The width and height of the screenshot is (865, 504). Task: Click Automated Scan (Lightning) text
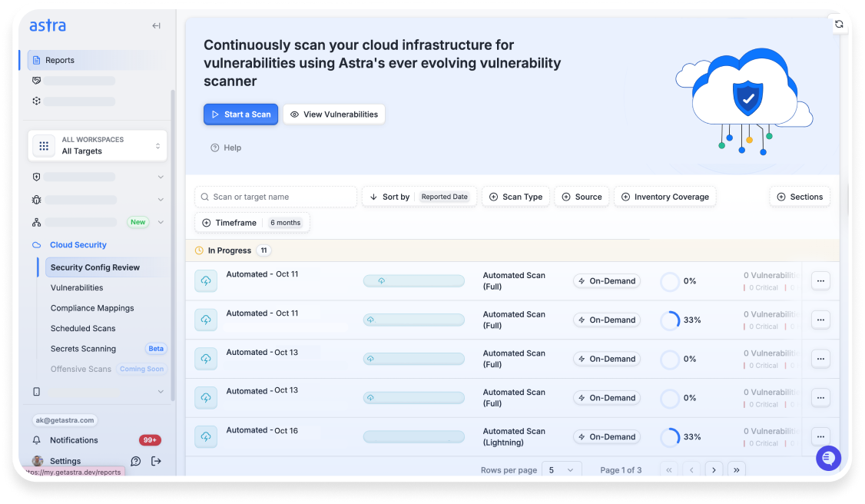(x=514, y=436)
